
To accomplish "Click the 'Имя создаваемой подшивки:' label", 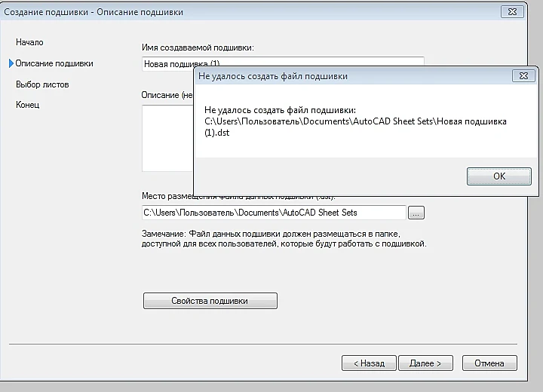I will point(198,47).
